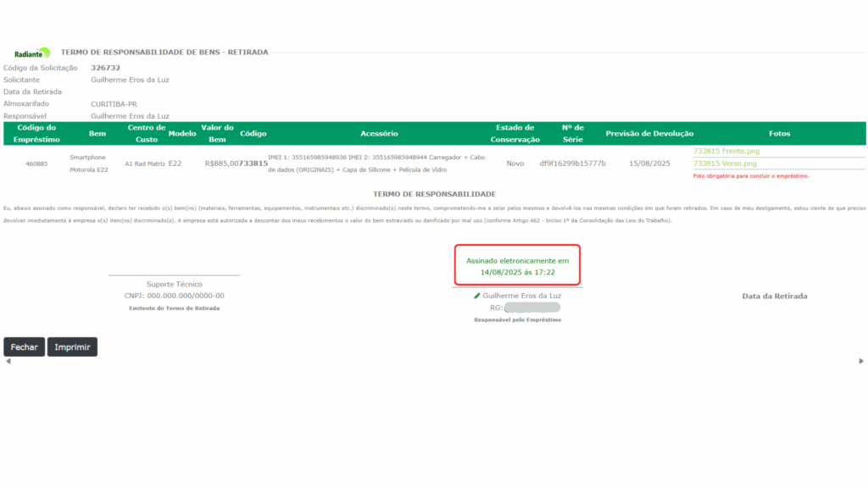Click the loan code 460885 cell
868x488 pixels.
pyautogui.click(x=36, y=163)
